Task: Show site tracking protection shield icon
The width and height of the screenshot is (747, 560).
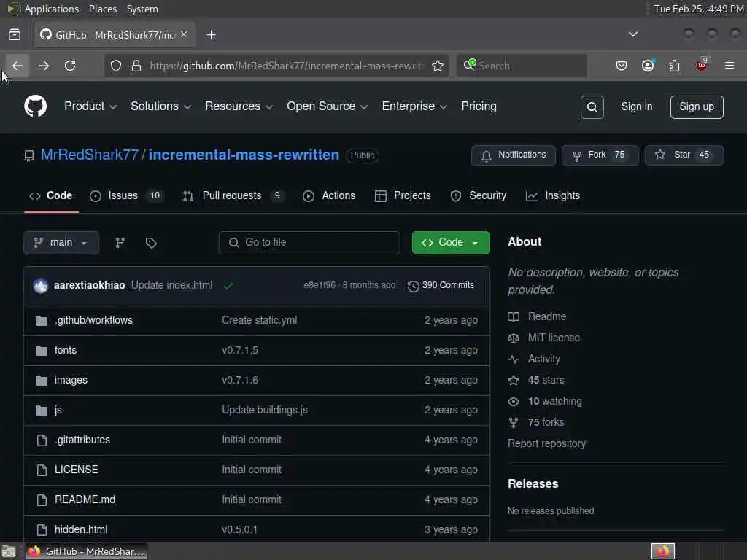Action: click(x=116, y=66)
